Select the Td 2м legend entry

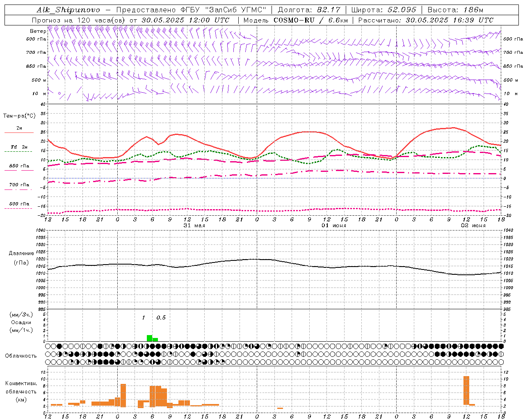(x=19, y=147)
